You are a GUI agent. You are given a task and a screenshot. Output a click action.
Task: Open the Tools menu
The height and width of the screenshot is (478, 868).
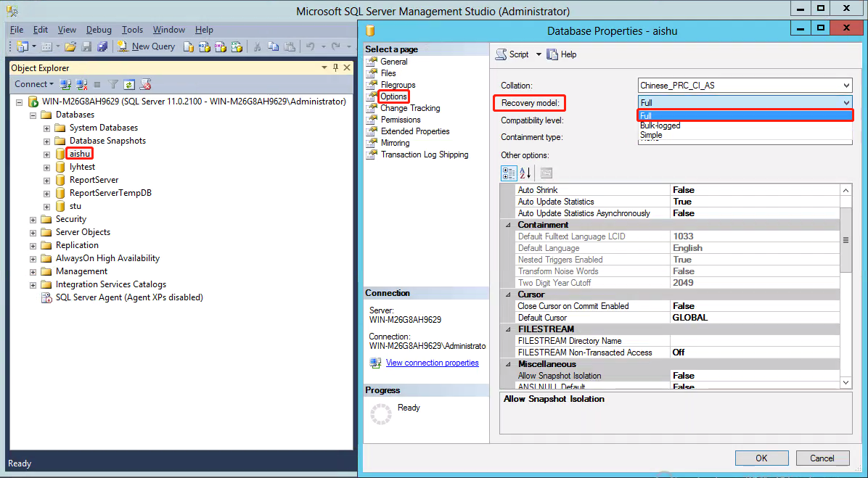[x=132, y=30]
